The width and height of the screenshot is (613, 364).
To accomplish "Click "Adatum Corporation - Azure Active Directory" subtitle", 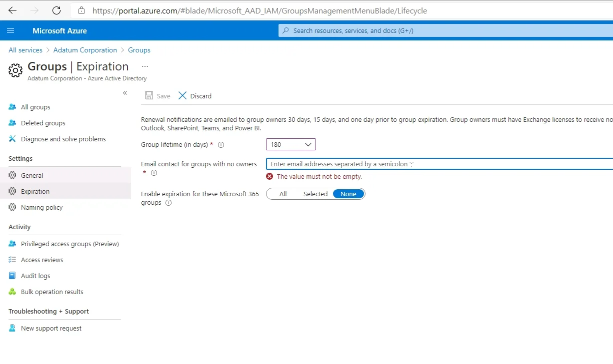I will click(x=87, y=78).
